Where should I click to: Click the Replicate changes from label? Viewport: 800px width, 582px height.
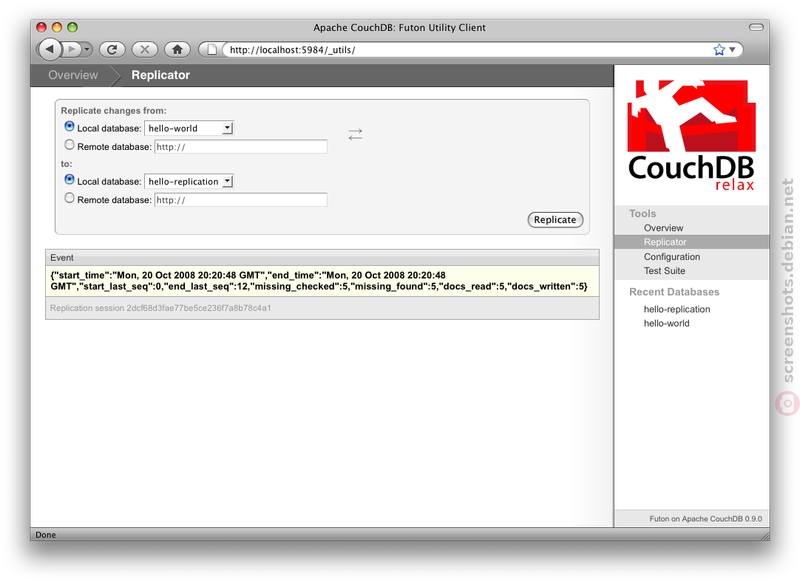tap(113, 111)
